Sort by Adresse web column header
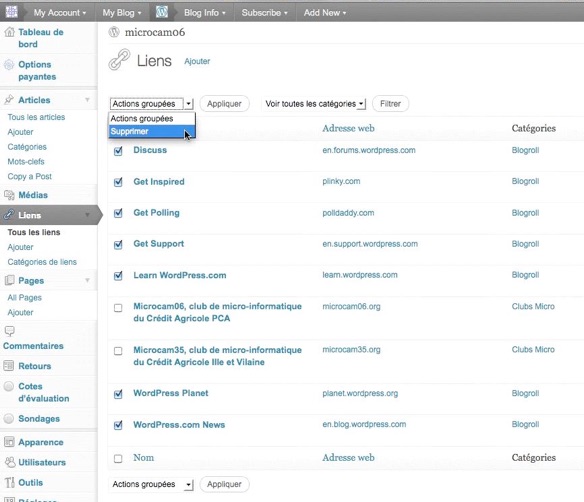Viewport: 584px width, 502px height. 349,128
